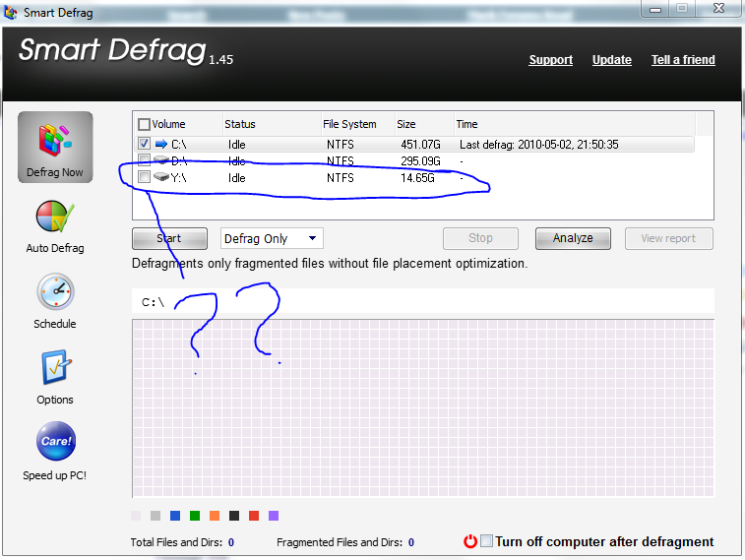Screen dimensions: 745x560
Task: Click the 451.07G size cell
Action: tap(420, 145)
